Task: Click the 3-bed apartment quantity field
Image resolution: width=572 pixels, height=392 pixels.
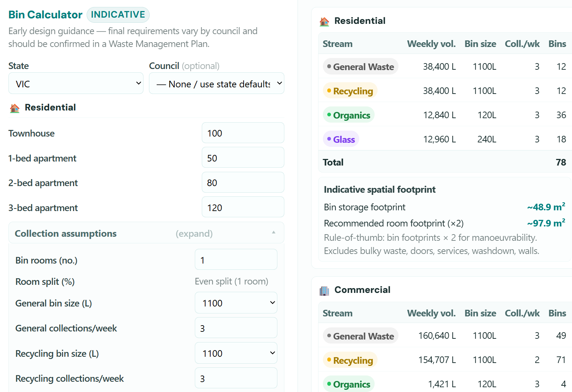Action: [x=243, y=207]
